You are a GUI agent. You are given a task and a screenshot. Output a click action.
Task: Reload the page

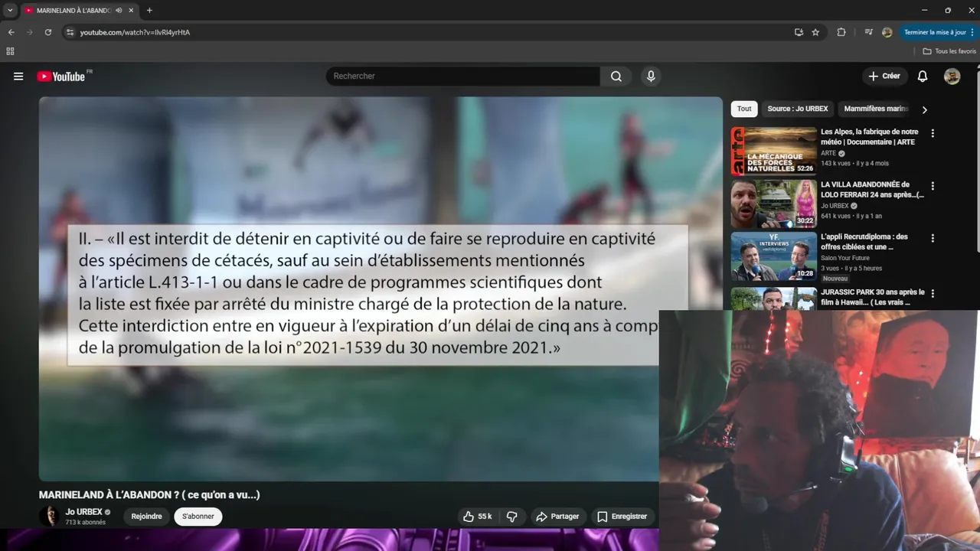[x=47, y=32]
